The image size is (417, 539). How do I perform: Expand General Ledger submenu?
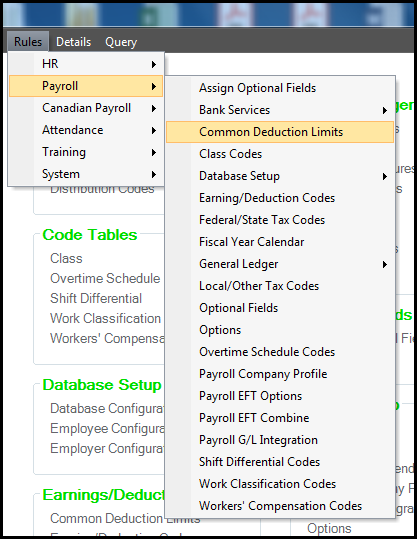click(280, 264)
